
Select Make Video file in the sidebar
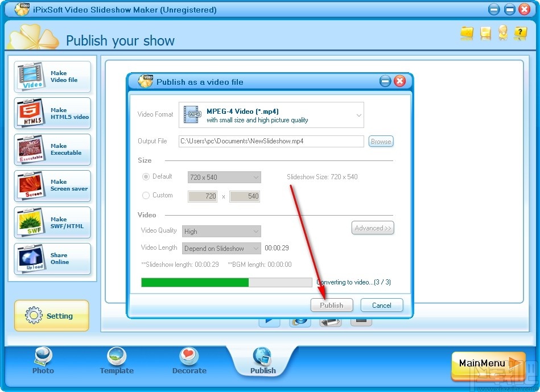(x=52, y=76)
